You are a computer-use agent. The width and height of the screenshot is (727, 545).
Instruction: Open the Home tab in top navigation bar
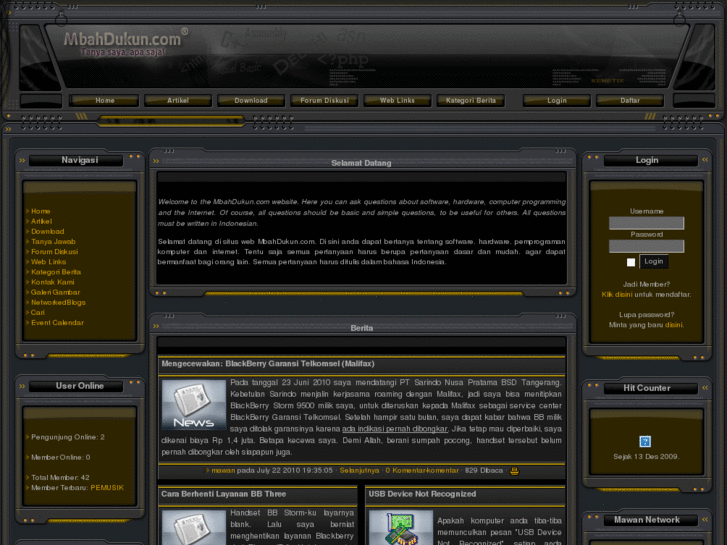click(x=104, y=101)
